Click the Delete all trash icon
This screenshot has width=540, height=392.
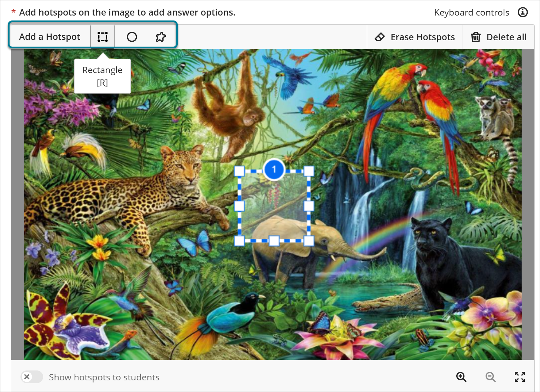(x=476, y=37)
